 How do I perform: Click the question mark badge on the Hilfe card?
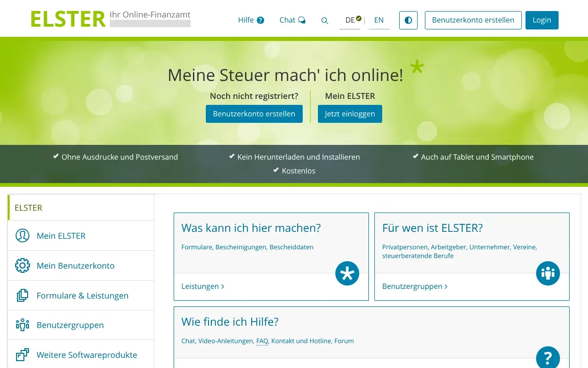click(x=548, y=357)
